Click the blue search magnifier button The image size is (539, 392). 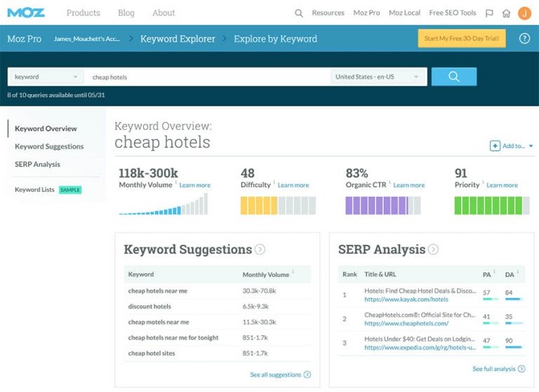pos(454,76)
